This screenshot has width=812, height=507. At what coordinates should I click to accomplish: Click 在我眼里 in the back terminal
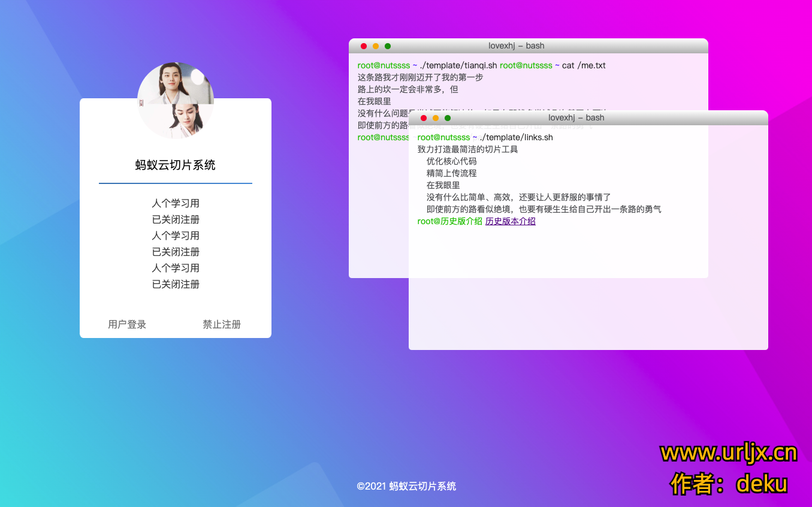click(x=375, y=101)
